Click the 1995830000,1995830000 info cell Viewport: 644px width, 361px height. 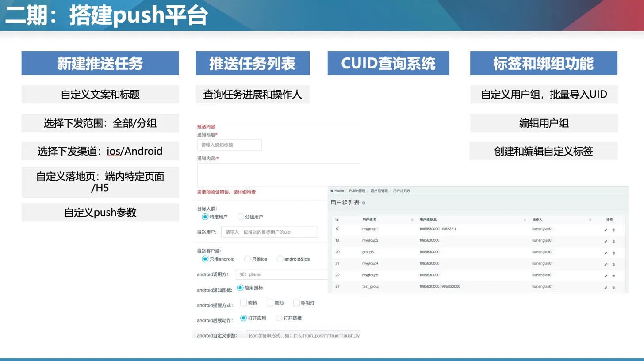coord(440,286)
